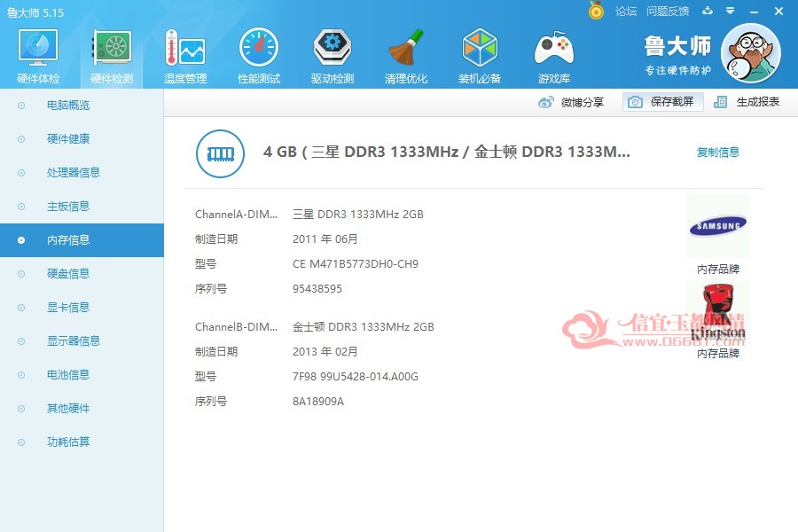
Task: Minimize the 鲁大师 window
Action: click(755, 12)
